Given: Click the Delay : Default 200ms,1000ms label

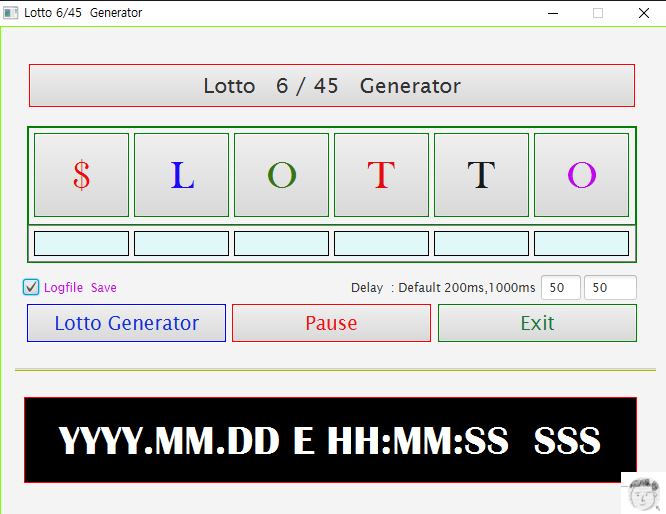Looking at the screenshot, I should coord(443,288).
